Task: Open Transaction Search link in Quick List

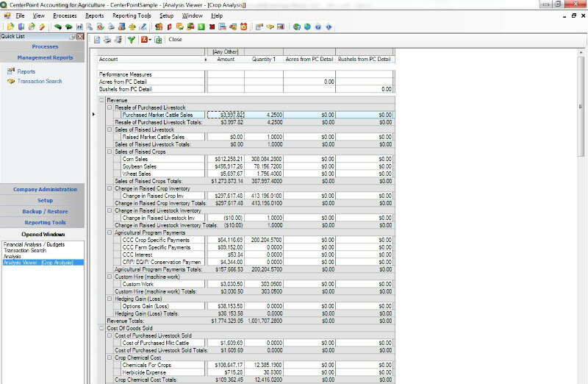Action: [39, 81]
